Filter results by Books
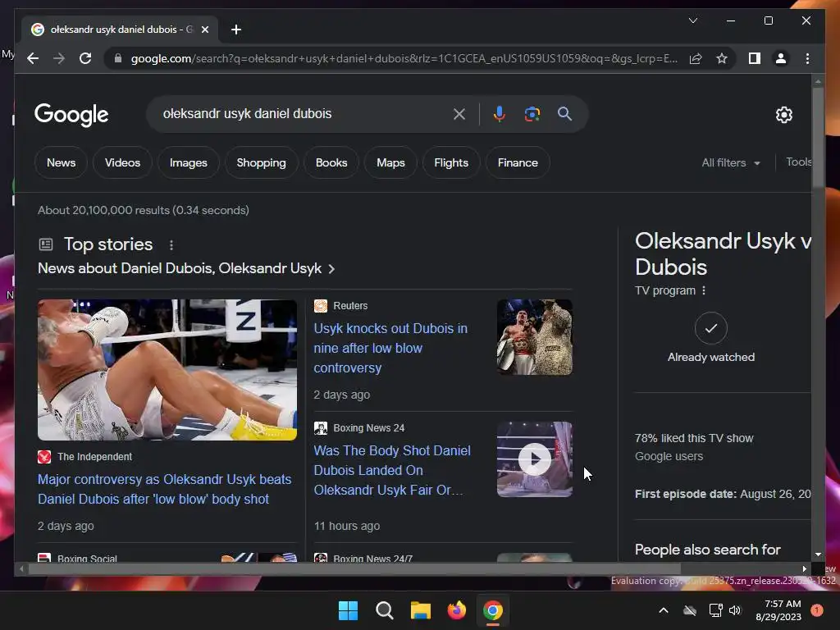Viewport: 840px width, 630px height. [x=331, y=163]
